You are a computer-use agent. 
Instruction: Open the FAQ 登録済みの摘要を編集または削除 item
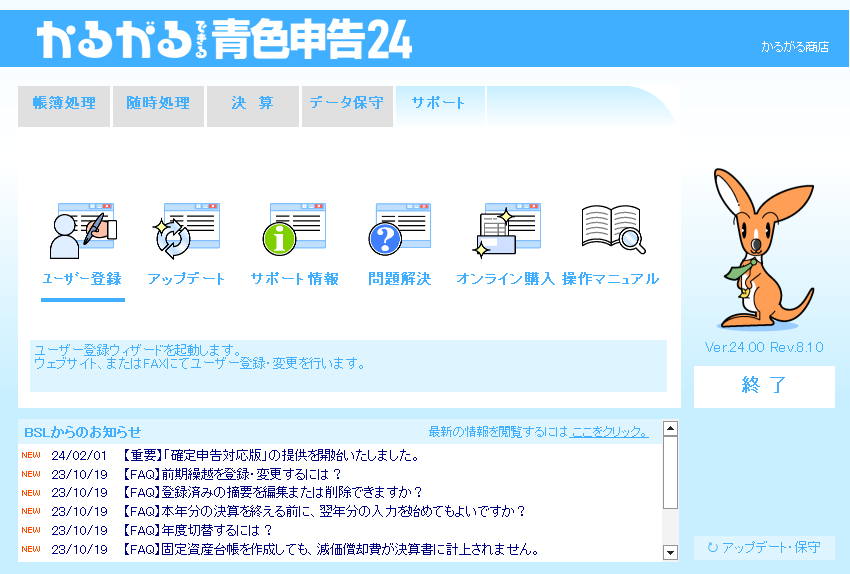(x=272, y=493)
